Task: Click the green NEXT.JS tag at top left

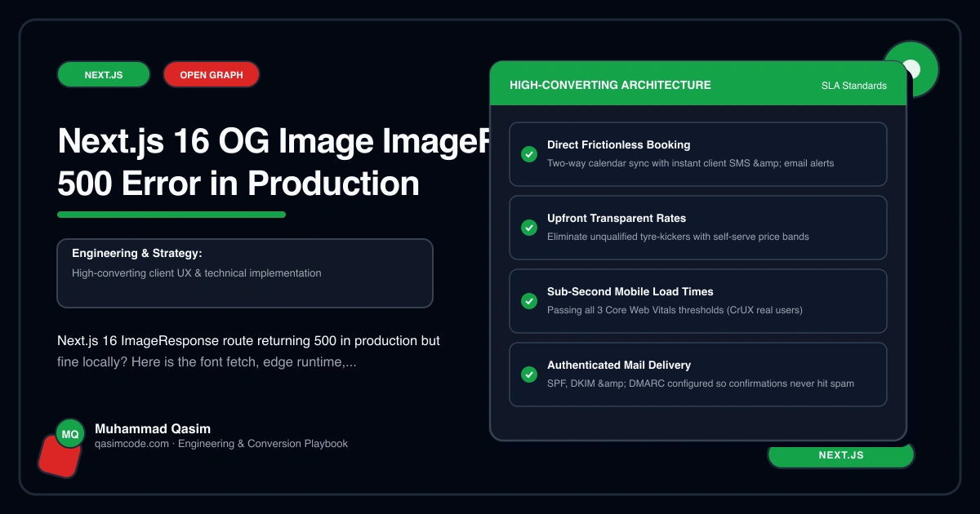Action: pyautogui.click(x=104, y=74)
